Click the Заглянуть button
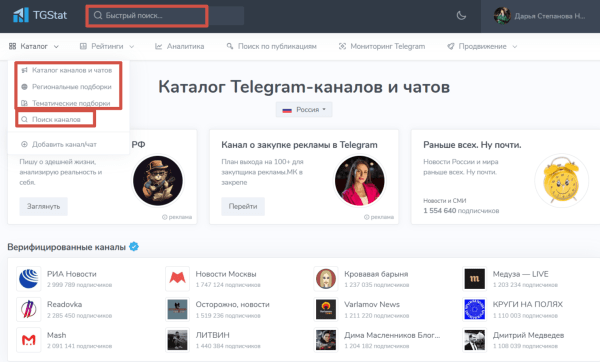Viewport: 600px width, 362px height. click(x=44, y=207)
